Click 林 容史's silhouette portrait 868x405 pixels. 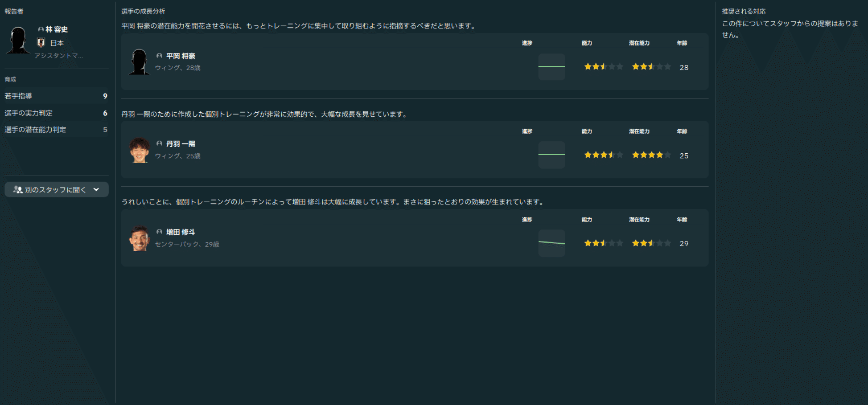click(x=18, y=40)
